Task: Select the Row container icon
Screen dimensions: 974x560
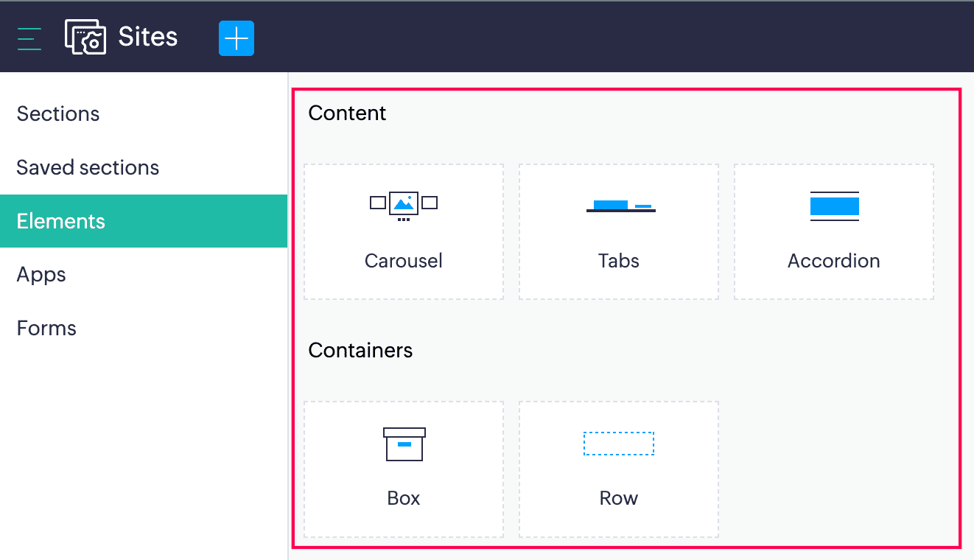Action: [x=619, y=444]
